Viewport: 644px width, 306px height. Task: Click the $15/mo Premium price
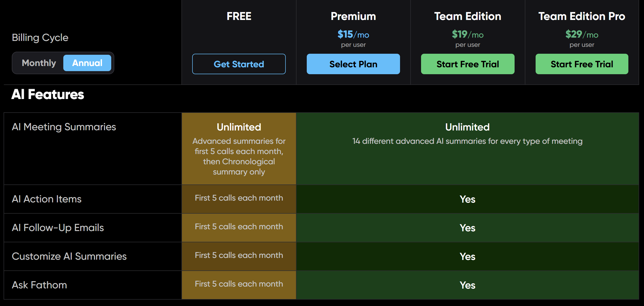[353, 34]
